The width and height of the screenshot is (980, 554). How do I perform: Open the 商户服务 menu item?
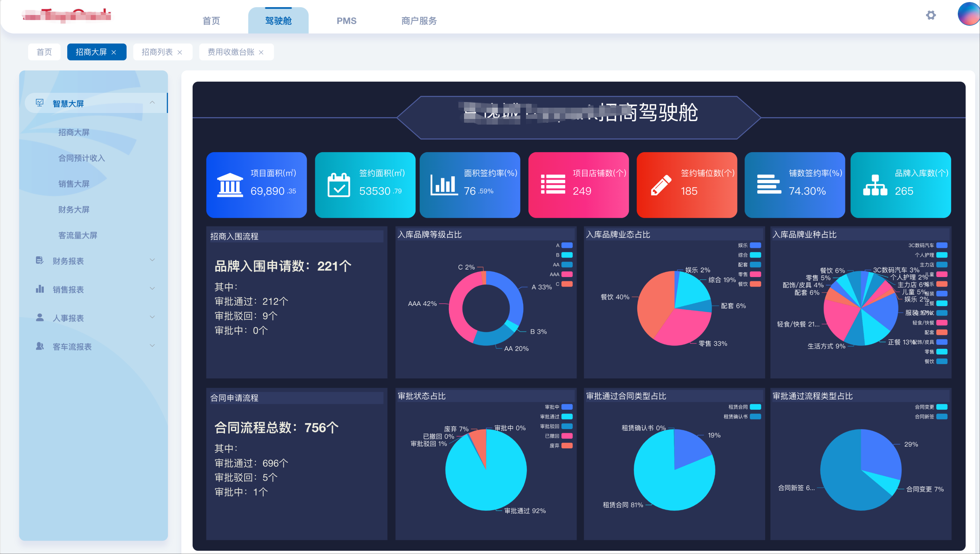[x=418, y=21]
